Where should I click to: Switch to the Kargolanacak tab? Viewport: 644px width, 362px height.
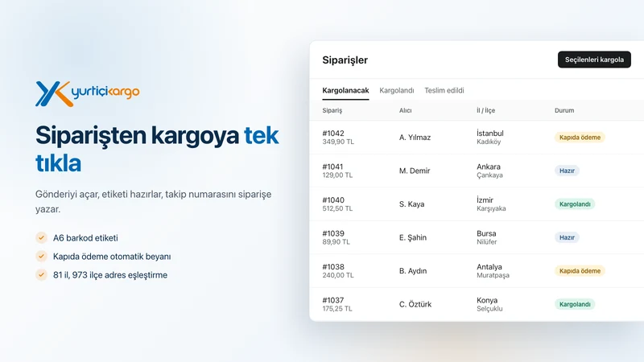tap(345, 90)
